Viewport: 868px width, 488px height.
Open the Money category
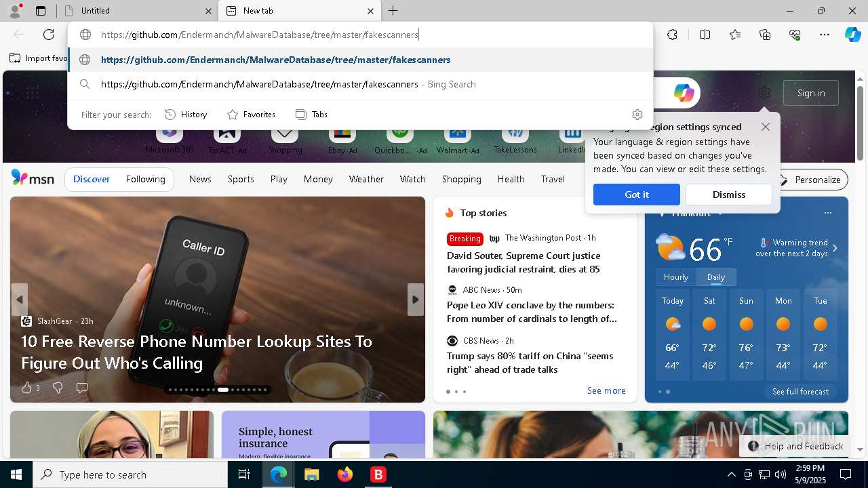tap(318, 180)
